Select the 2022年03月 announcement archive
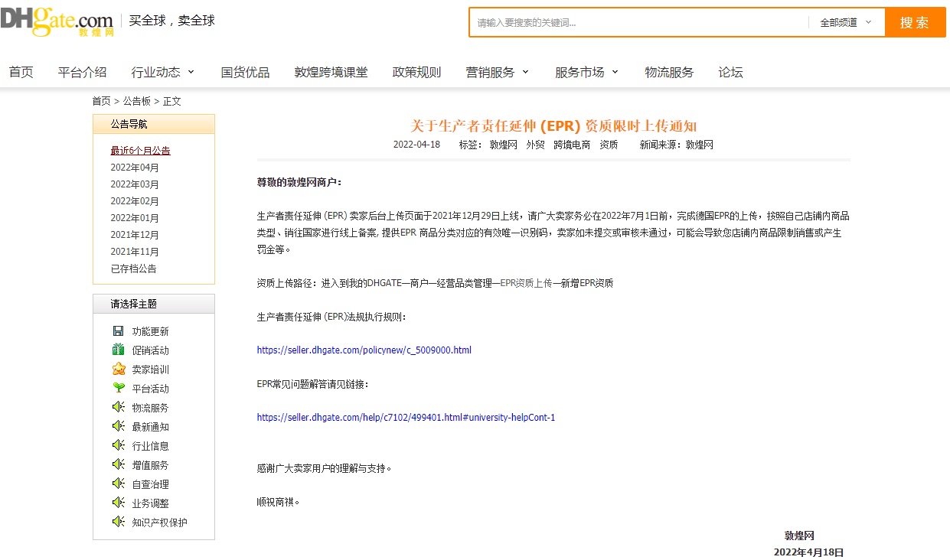The height and width of the screenshot is (560, 950). tap(135, 184)
